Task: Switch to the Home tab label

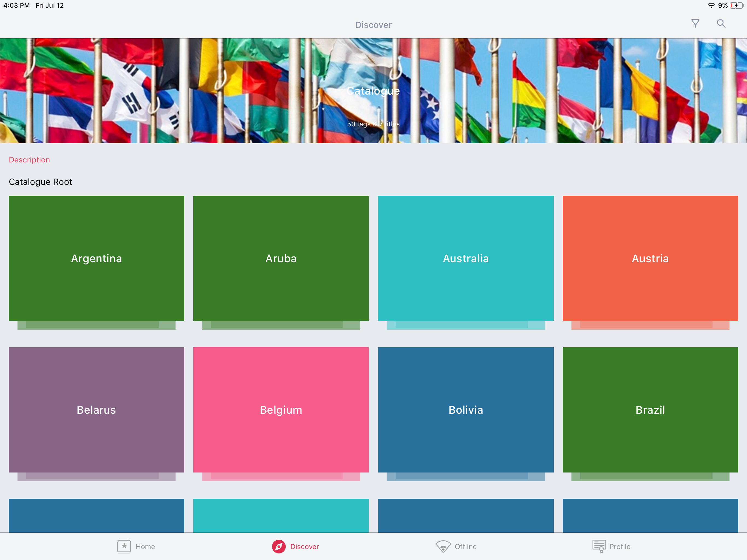Action: pos(145,547)
